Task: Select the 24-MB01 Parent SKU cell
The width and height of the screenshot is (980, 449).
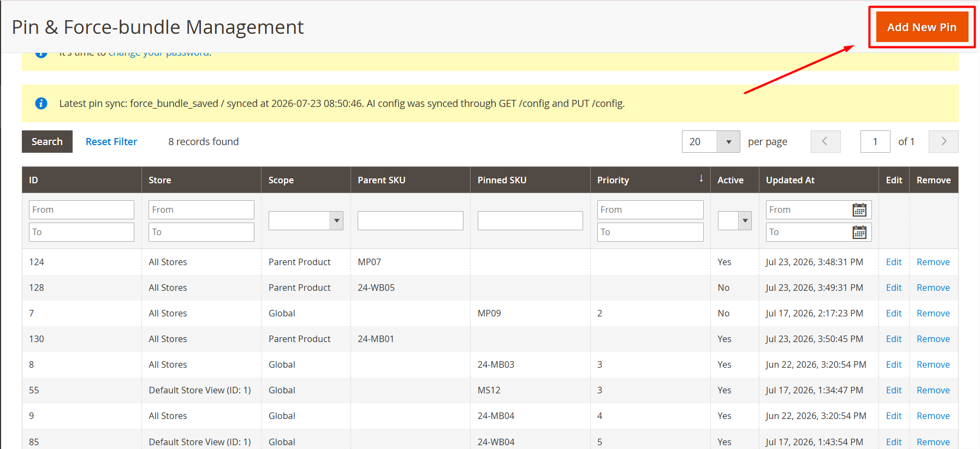Action: click(411, 339)
